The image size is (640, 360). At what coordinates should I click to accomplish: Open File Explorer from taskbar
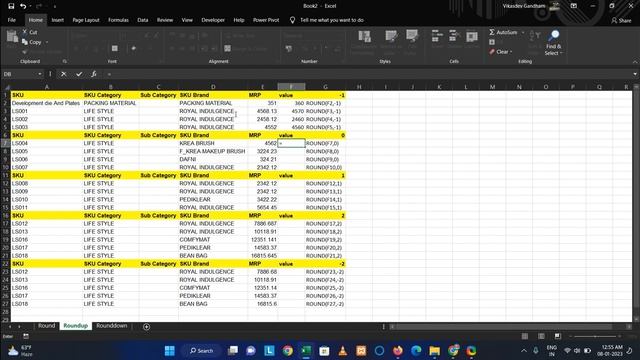435,351
